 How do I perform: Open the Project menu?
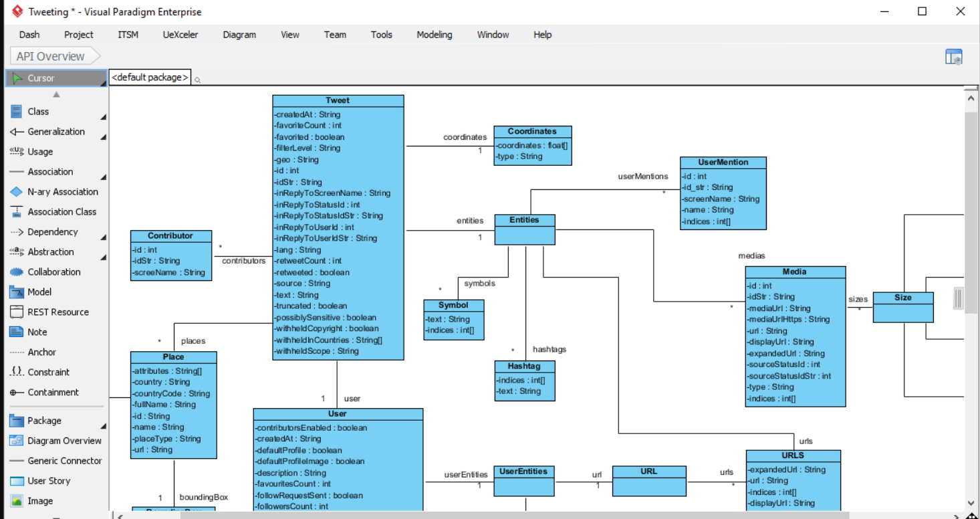(79, 35)
